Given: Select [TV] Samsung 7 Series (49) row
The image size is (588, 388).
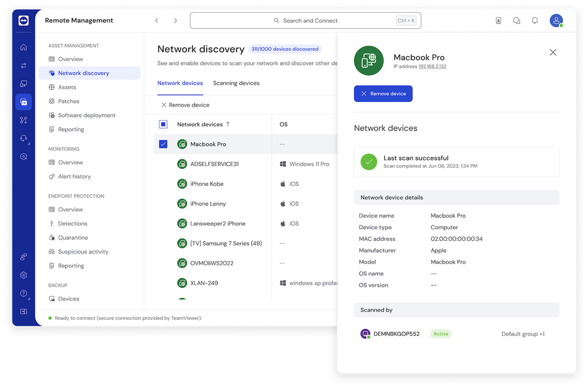Looking at the screenshot, I should point(246,243).
